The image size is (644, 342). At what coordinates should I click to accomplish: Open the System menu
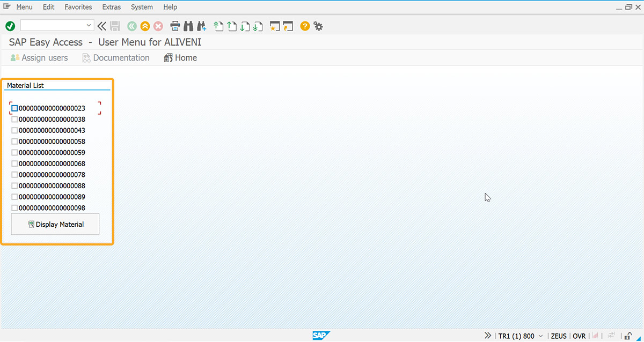click(x=142, y=7)
